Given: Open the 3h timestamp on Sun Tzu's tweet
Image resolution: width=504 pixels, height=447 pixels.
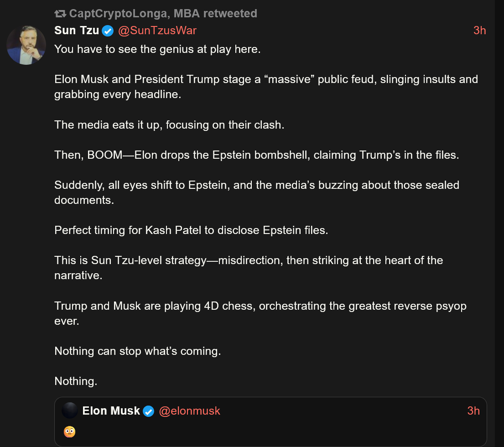Looking at the screenshot, I should pyautogui.click(x=479, y=31).
